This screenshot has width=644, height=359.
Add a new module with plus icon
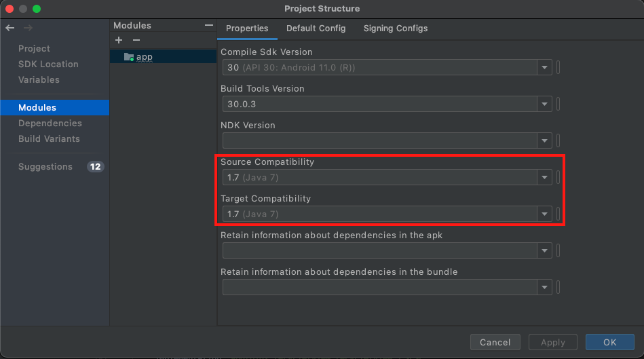(x=119, y=41)
